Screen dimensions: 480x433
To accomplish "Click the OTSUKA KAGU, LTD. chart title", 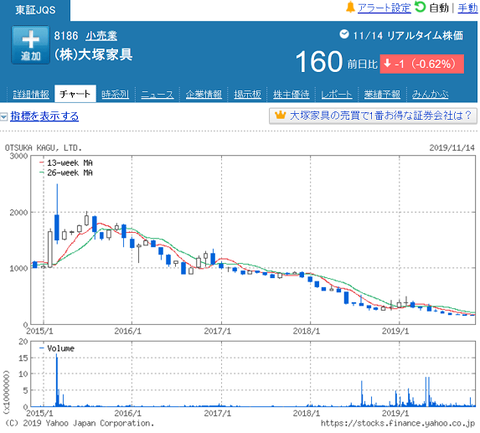I will [43, 148].
